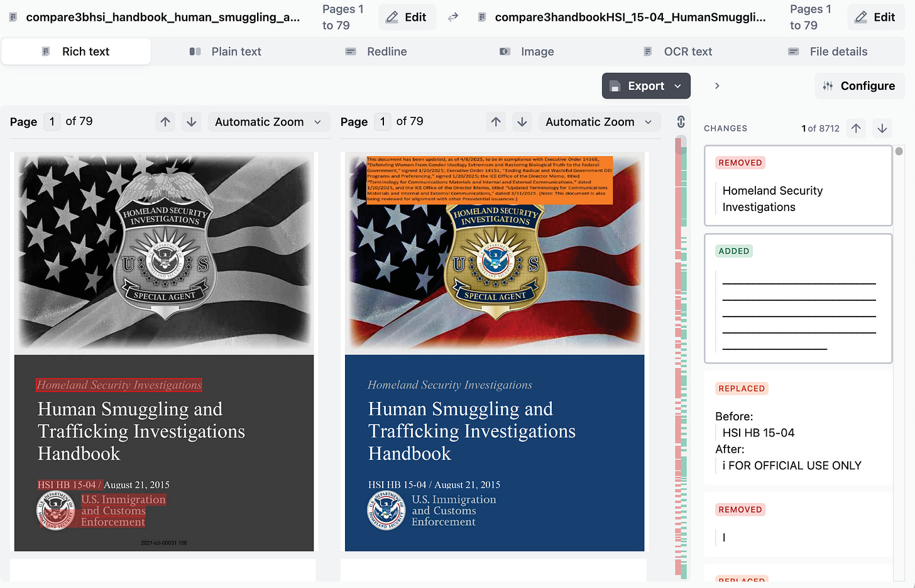
Task: Toggle synchronized scrolling link icon
Action: (x=681, y=122)
